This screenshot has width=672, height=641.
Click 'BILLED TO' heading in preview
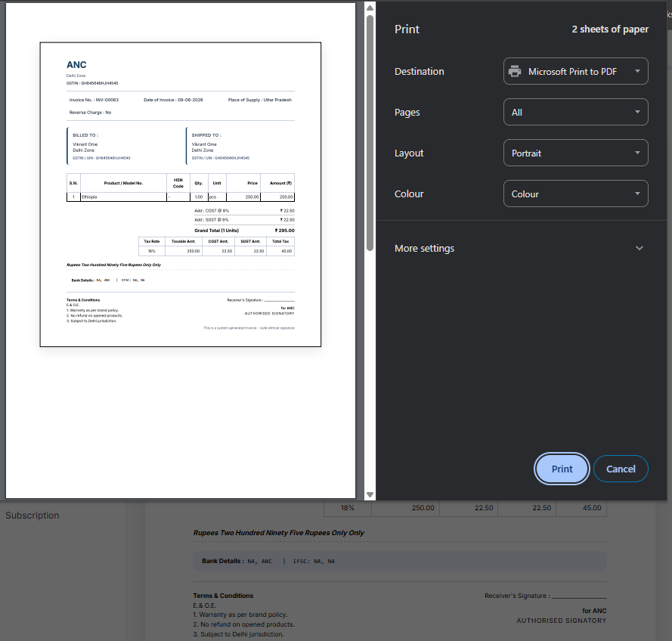(85, 135)
